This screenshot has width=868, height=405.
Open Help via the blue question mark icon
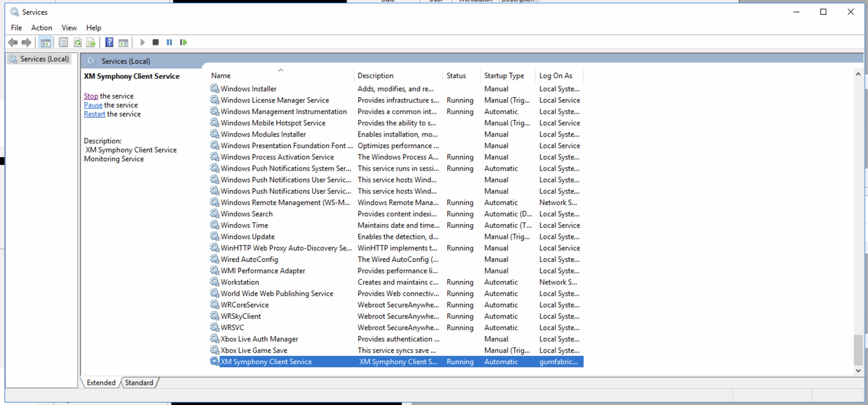click(109, 42)
